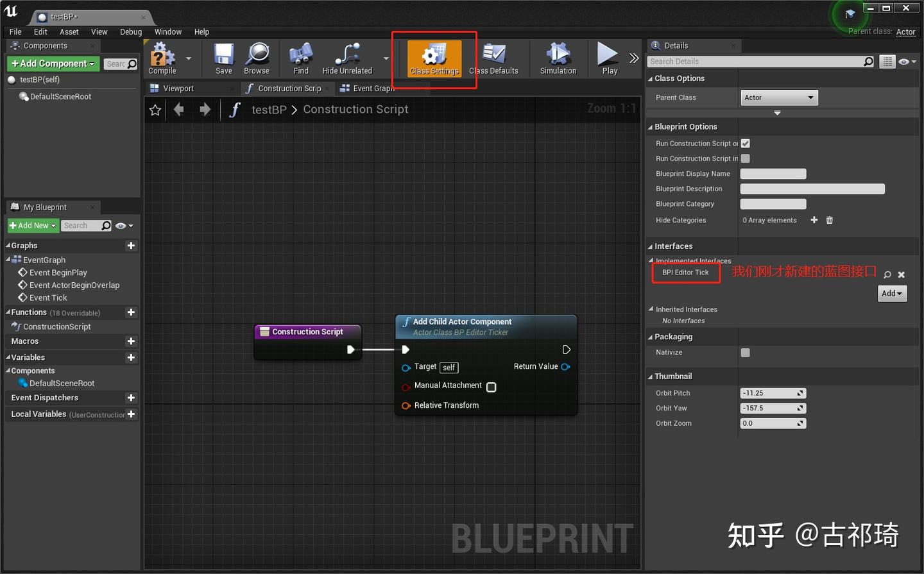The image size is (924, 574).
Task: Switch to the Event Graph tab
Action: 372,88
